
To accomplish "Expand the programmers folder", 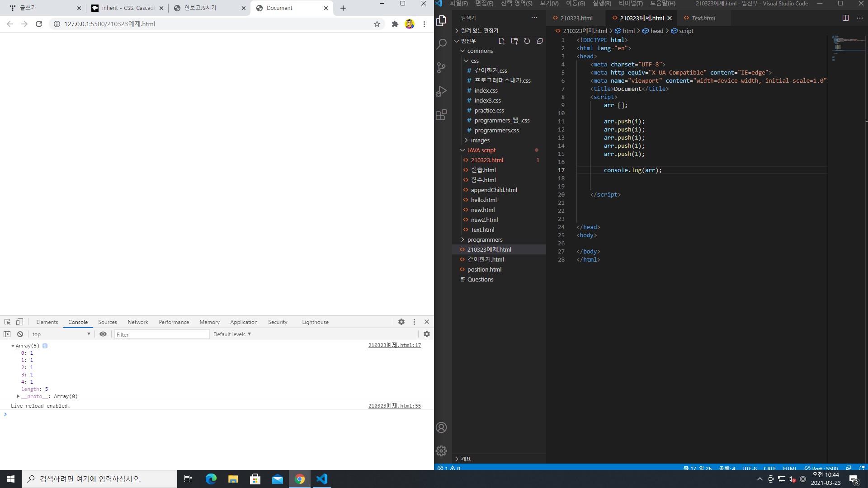I will [485, 239].
